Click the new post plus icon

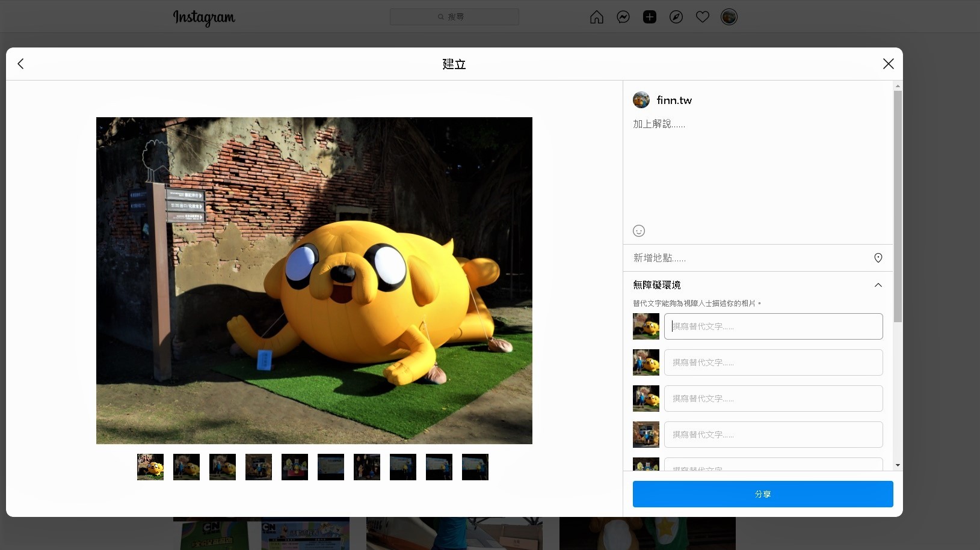650,17
